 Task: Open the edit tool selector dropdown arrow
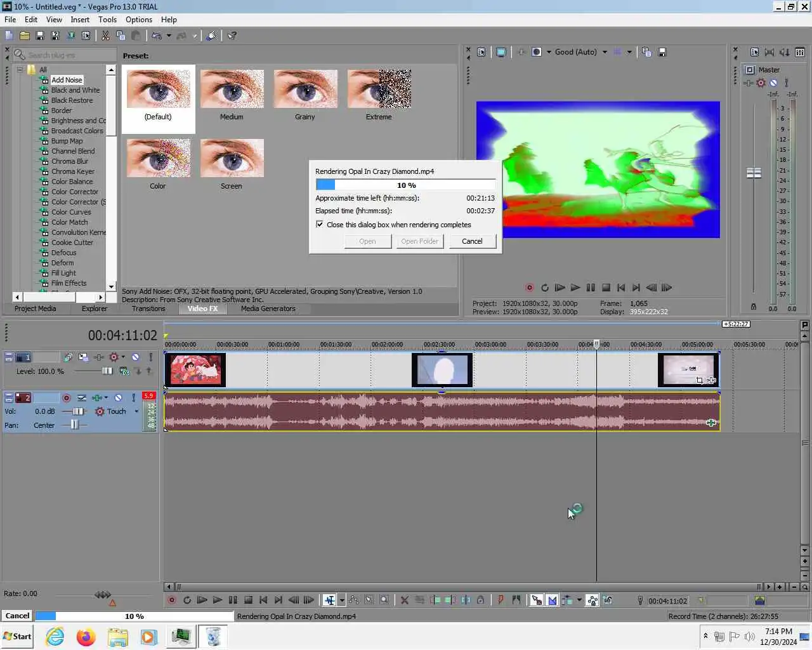pyautogui.click(x=342, y=600)
